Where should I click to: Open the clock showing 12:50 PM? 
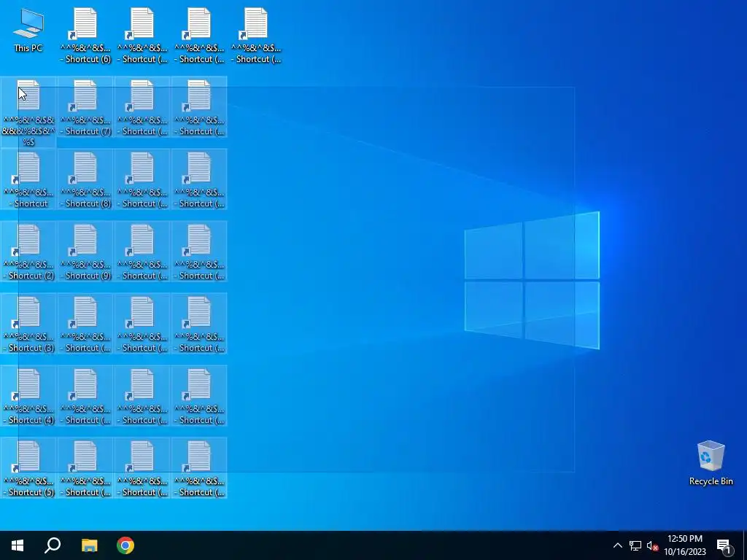tap(685, 545)
